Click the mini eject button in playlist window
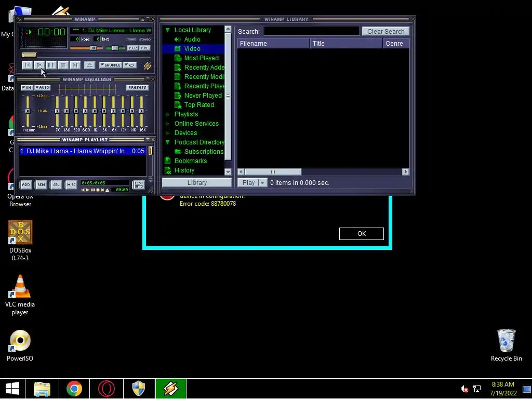The height and width of the screenshot is (399, 532). (107, 190)
